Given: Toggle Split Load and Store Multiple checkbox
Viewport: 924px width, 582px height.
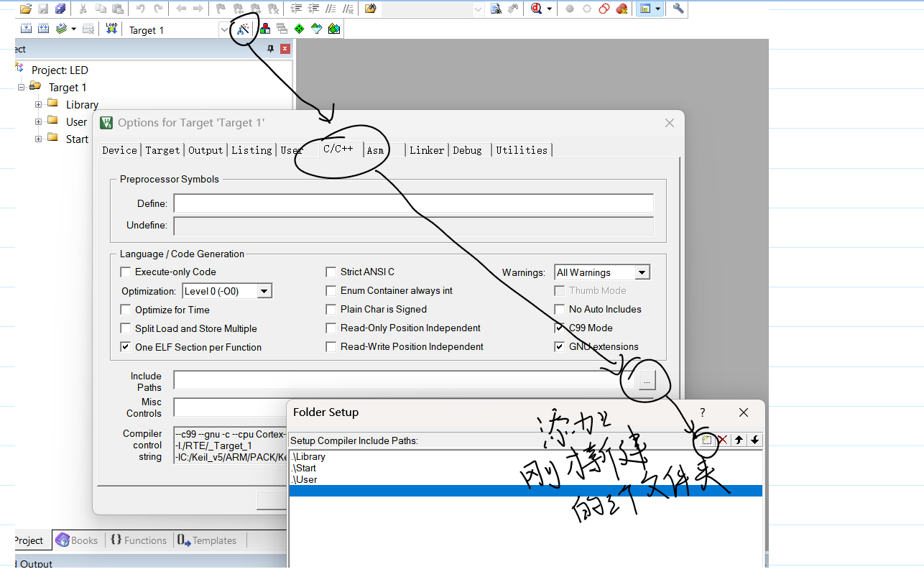Looking at the screenshot, I should (x=126, y=328).
